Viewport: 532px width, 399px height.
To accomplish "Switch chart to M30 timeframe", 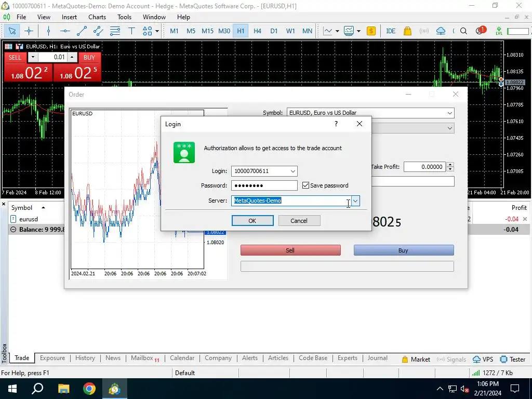I will (224, 31).
